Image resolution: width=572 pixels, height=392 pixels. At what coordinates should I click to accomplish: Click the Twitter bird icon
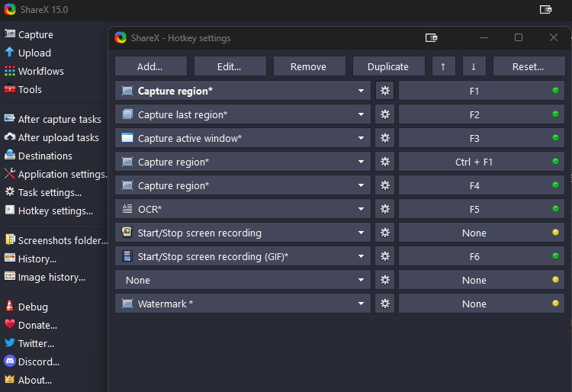coord(10,342)
